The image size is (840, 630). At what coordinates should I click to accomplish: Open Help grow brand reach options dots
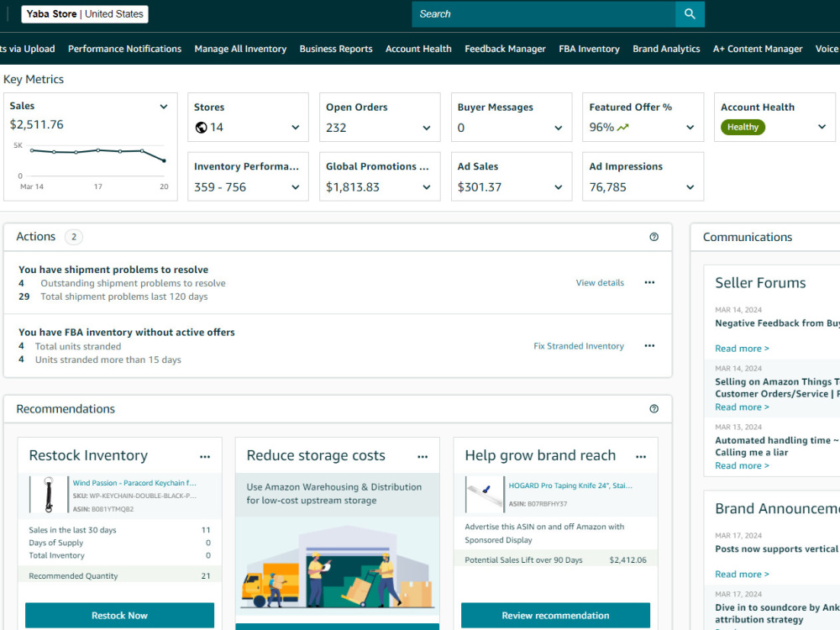tap(641, 456)
